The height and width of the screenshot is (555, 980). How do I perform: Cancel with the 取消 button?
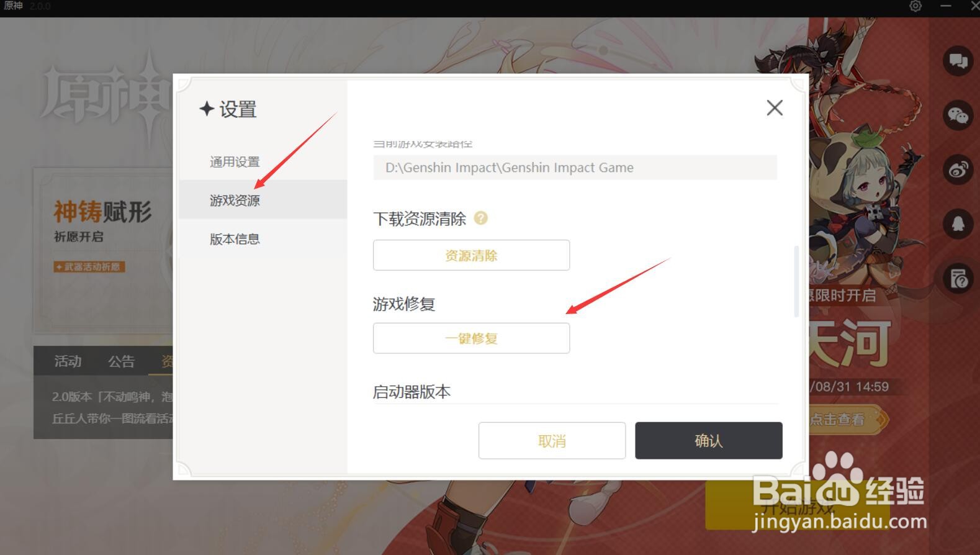(552, 441)
